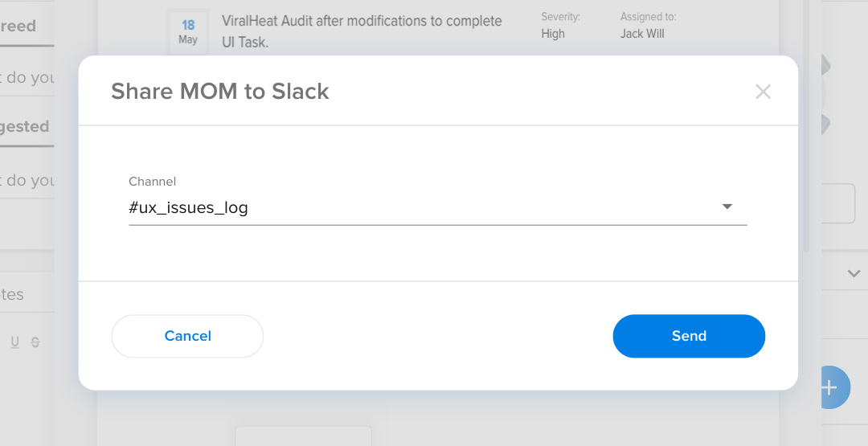Screen dimensions: 868x446
Task: Click the text field under Suggested tab
Action: coord(27,181)
